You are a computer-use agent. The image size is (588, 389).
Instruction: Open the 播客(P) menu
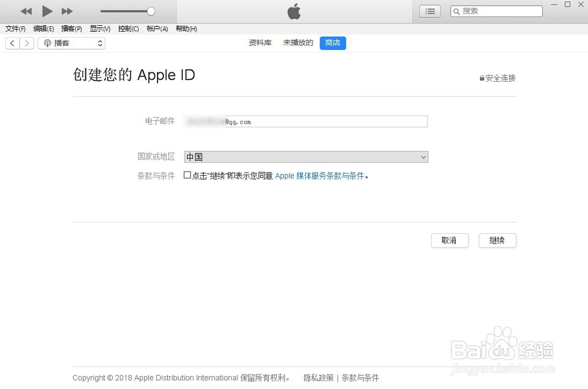pos(72,29)
